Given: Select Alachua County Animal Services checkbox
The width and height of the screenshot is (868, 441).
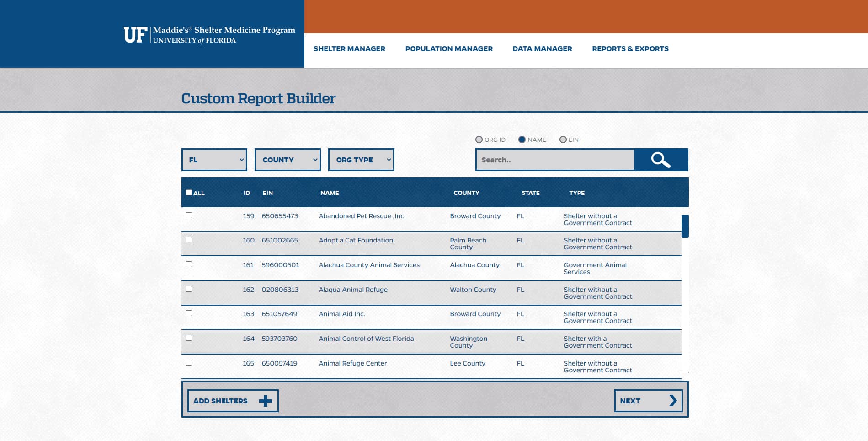Looking at the screenshot, I should (189, 264).
